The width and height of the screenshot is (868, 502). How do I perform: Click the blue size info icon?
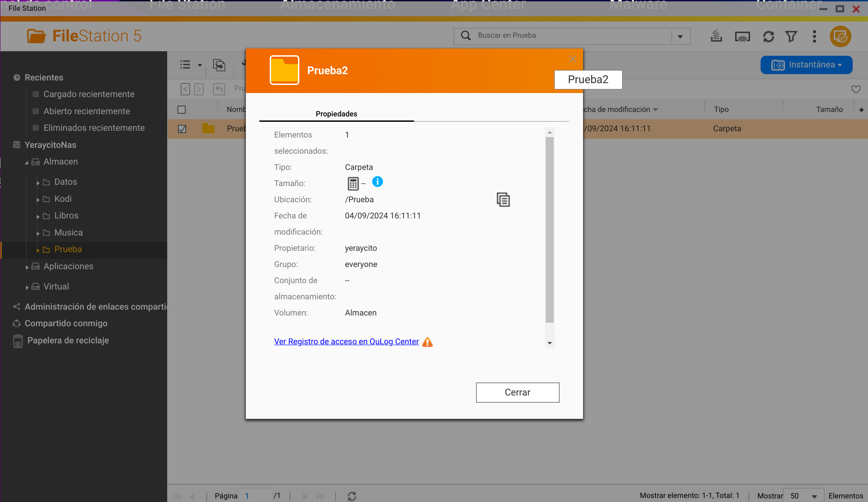point(378,182)
